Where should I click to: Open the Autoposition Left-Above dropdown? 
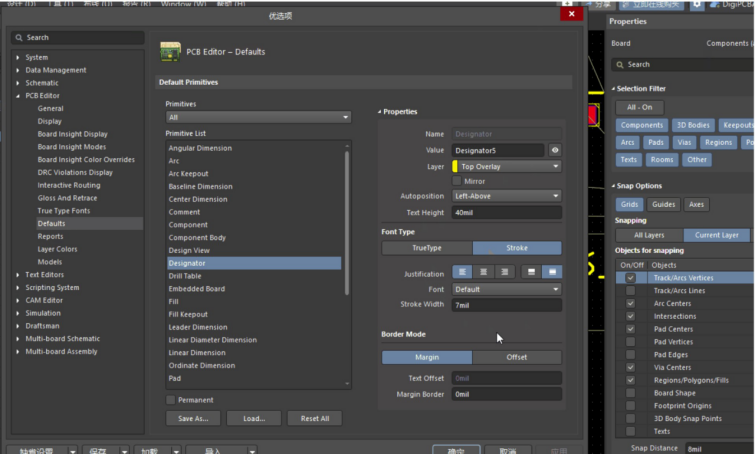[506, 196]
